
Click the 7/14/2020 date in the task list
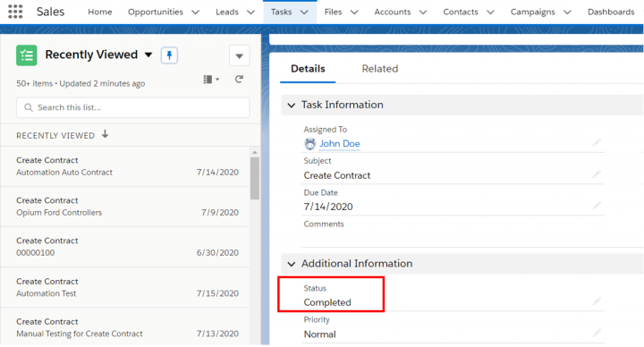(x=217, y=173)
